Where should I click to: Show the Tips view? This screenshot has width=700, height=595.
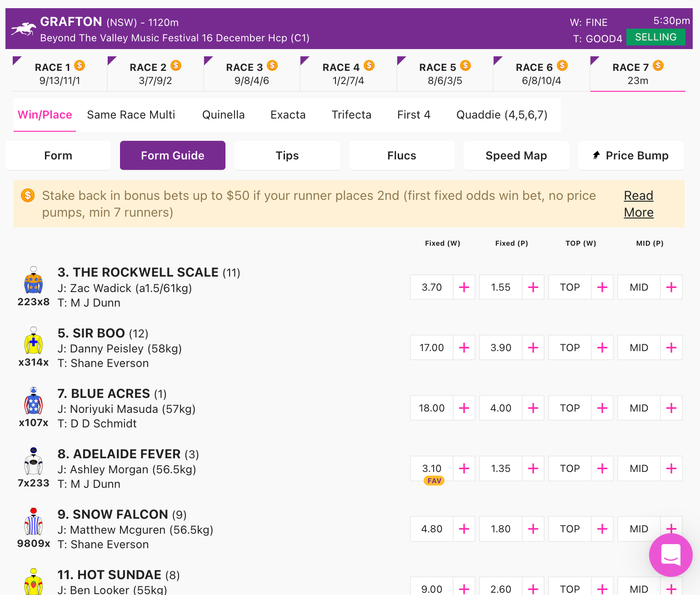pos(287,155)
